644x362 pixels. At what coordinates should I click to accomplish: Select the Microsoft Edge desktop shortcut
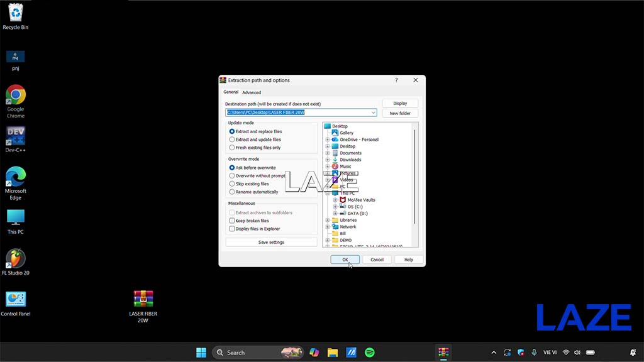point(16,184)
